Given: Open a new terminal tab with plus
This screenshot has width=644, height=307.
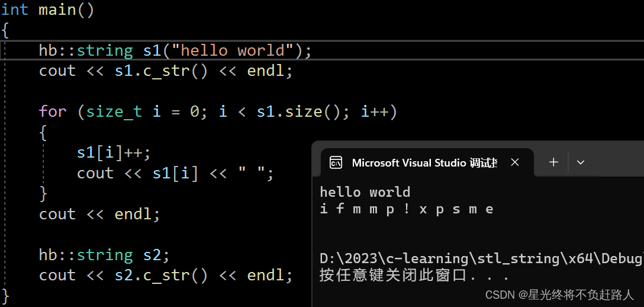Looking at the screenshot, I should click(x=553, y=162).
